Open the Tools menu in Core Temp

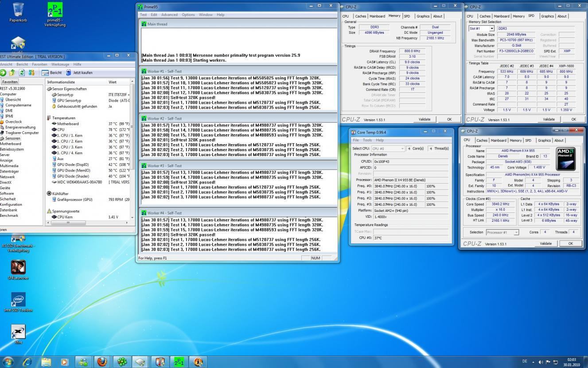pyautogui.click(x=367, y=140)
